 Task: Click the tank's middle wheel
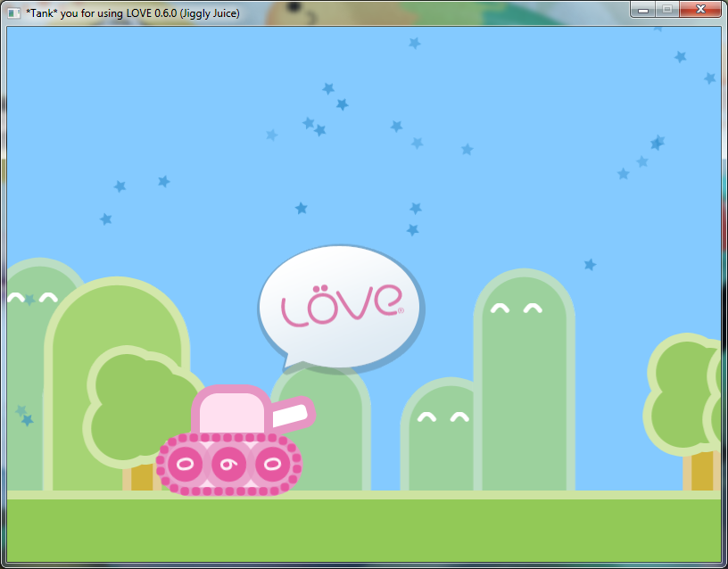pyautogui.click(x=230, y=464)
